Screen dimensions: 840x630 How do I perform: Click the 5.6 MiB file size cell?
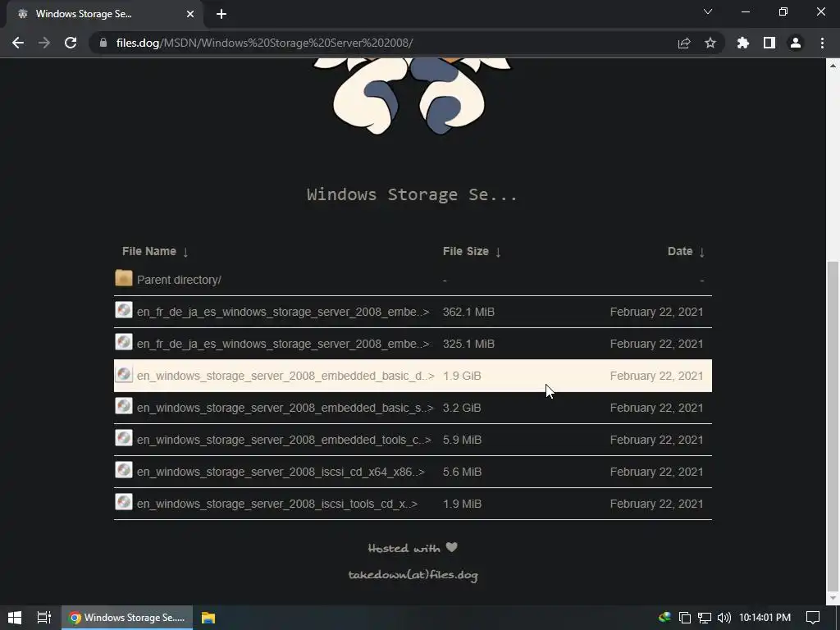click(462, 472)
